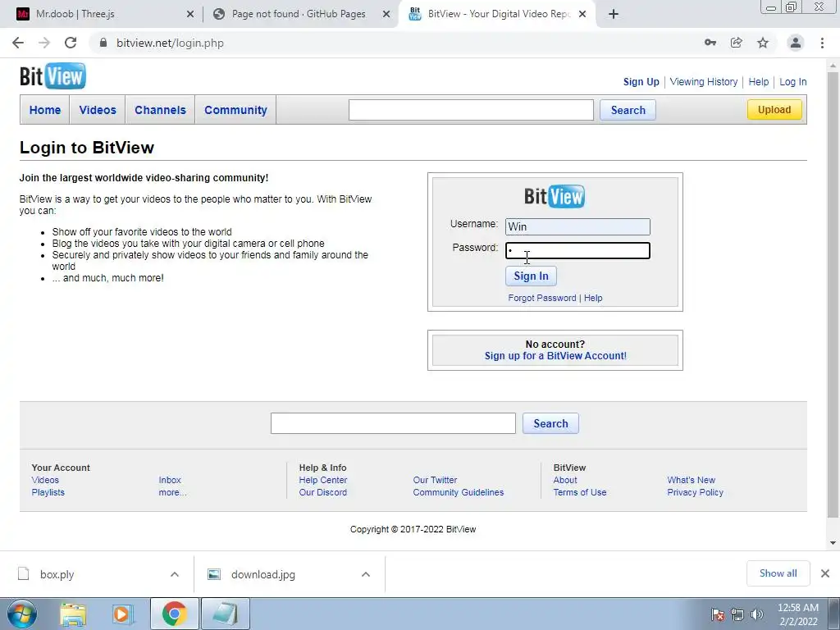
Task: Click the top Search button
Action: 628,110
